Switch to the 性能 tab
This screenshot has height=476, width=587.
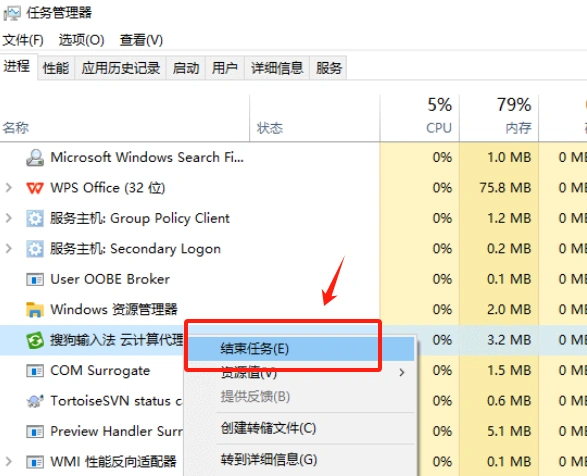pyautogui.click(x=56, y=68)
